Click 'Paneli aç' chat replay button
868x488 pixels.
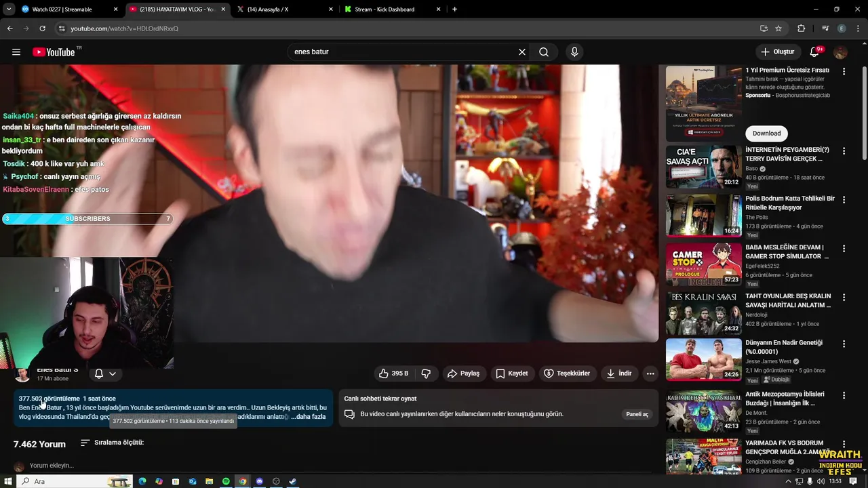point(637,414)
